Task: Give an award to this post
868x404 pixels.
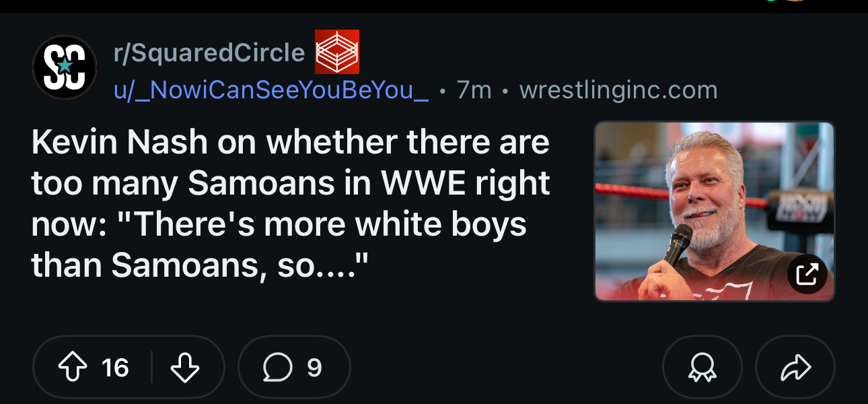Action: pos(702,368)
